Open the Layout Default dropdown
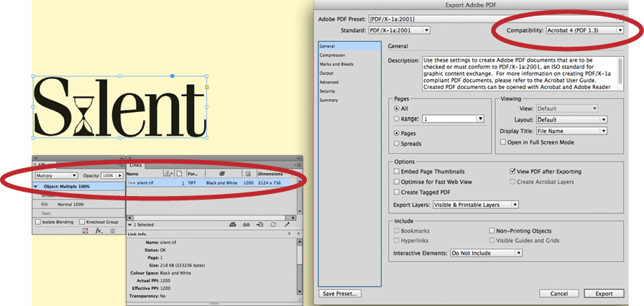The height and width of the screenshot is (306, 644). 571,120
